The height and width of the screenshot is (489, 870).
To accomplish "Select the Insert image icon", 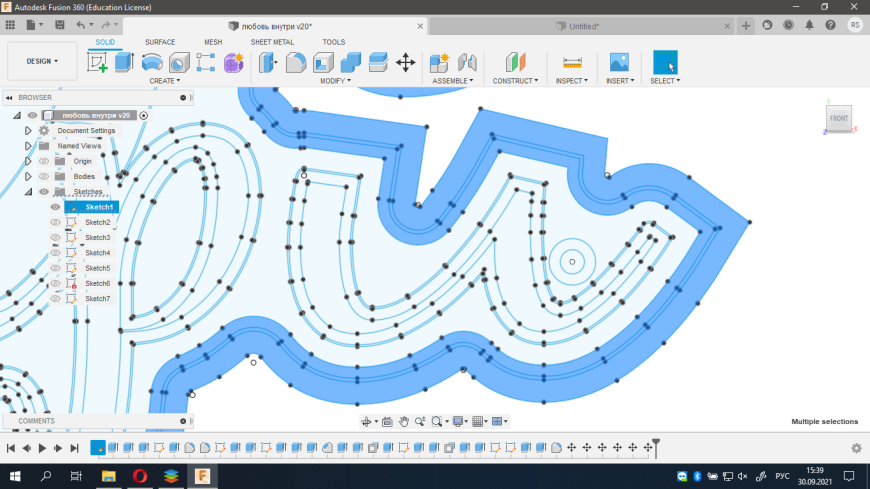I will click(x=619, y=62).
